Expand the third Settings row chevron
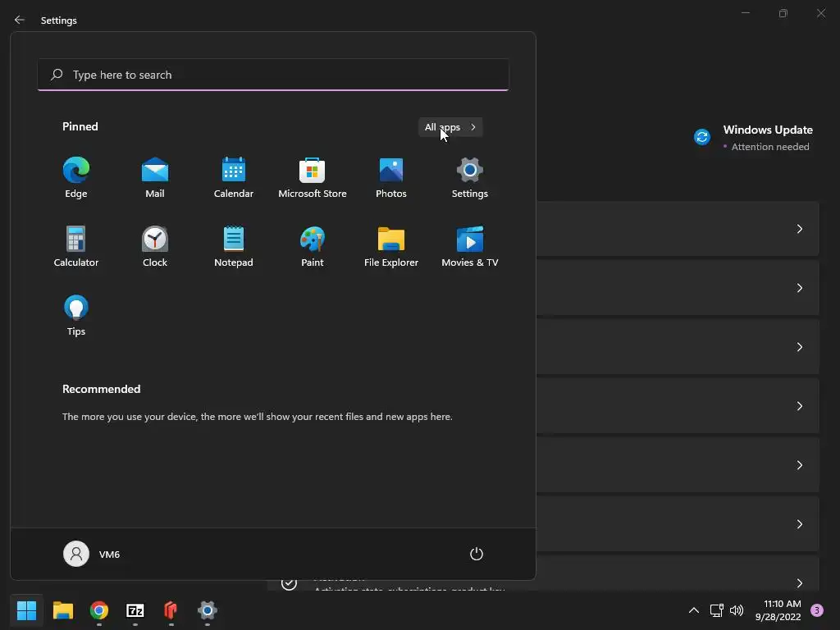 (799, 347)
